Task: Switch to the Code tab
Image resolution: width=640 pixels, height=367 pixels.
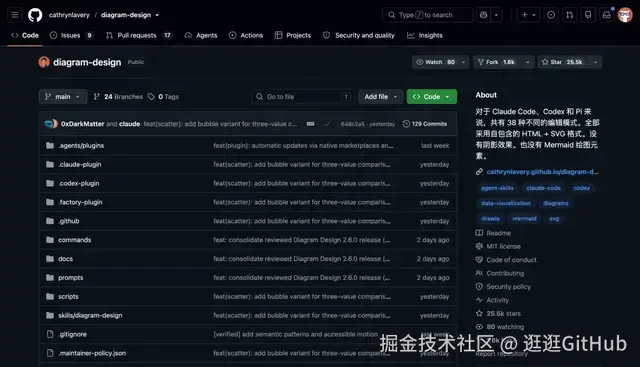Action: point(25,36)
